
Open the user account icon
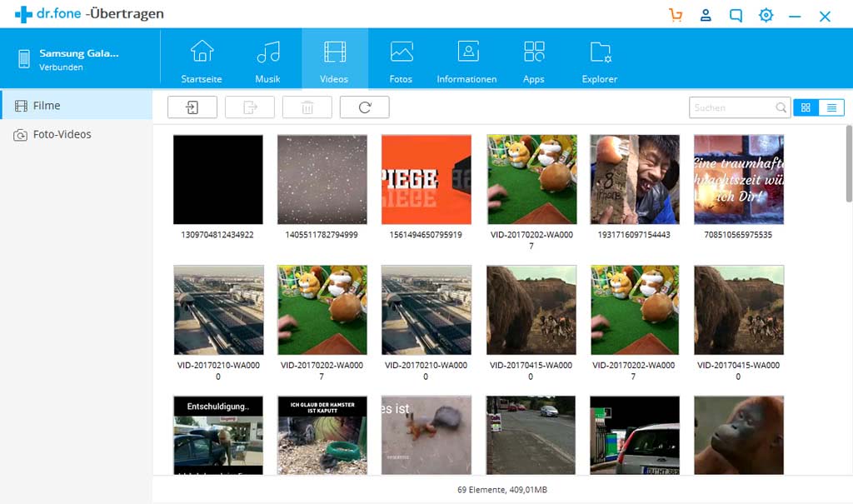[706, 15]
